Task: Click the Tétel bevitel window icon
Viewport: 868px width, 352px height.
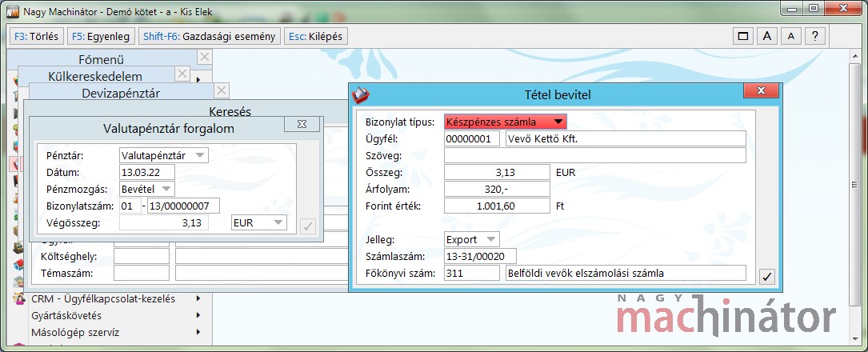Action: 361,94
